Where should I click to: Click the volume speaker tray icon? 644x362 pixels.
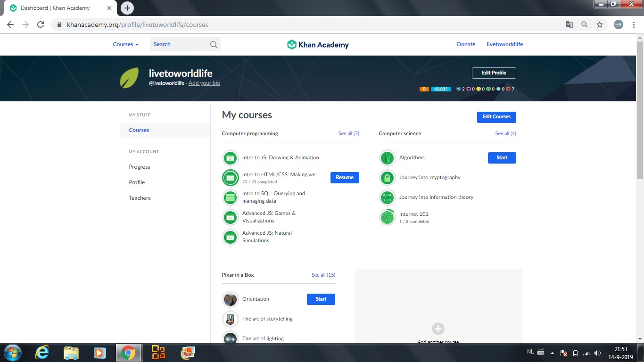click(597, 353)
